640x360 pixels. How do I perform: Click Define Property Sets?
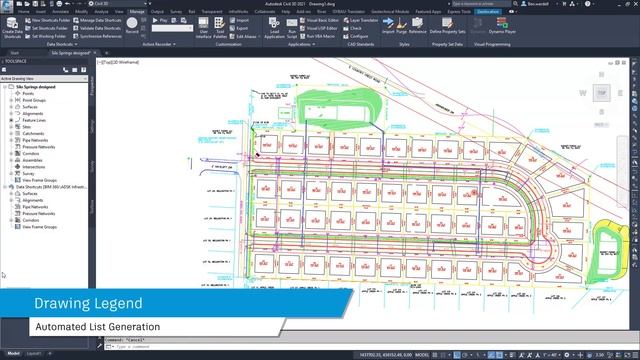447,25
